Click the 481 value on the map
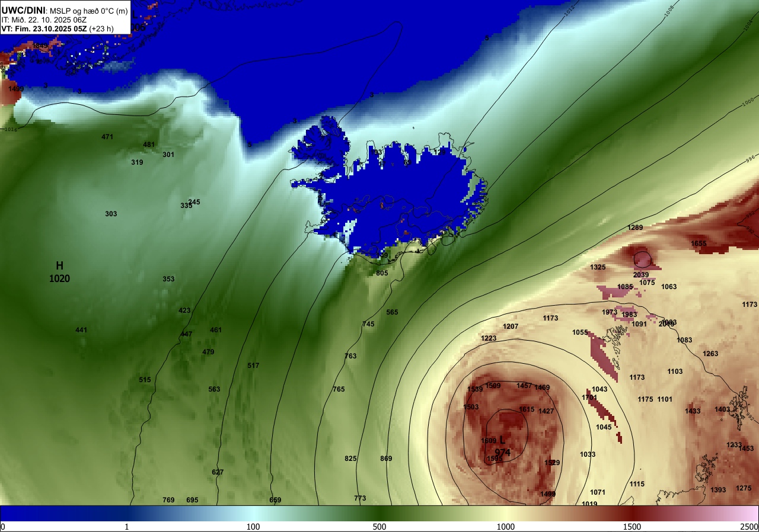The height and width of the screenshot is (532, 759). tap(149, 145)
